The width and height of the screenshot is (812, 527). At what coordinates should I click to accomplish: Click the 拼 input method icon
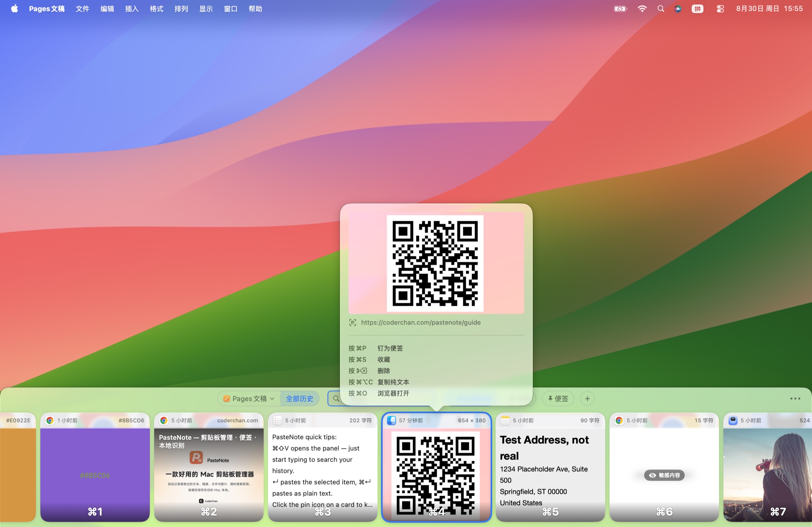697,9
